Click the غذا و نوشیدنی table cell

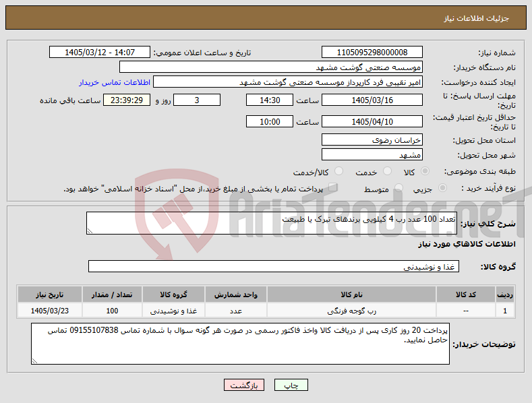pos(173,311)
